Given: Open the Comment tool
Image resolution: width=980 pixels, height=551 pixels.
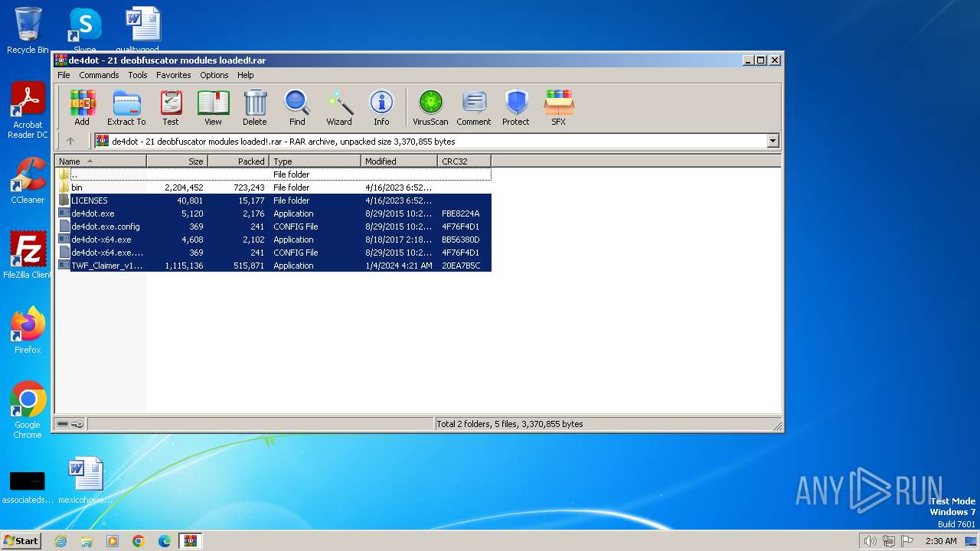Looking at the screenshot, I should pyautogui.click(x=474, y=108).
